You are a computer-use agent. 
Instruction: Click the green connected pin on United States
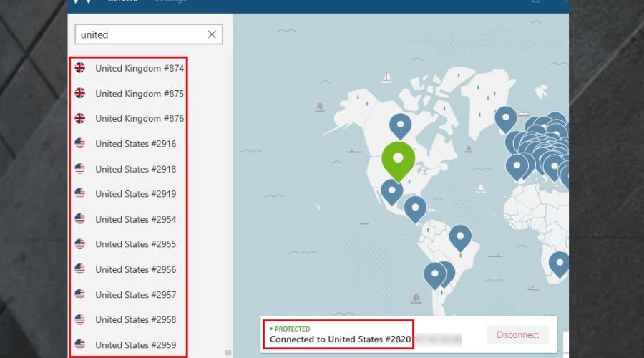click(399, 158)
